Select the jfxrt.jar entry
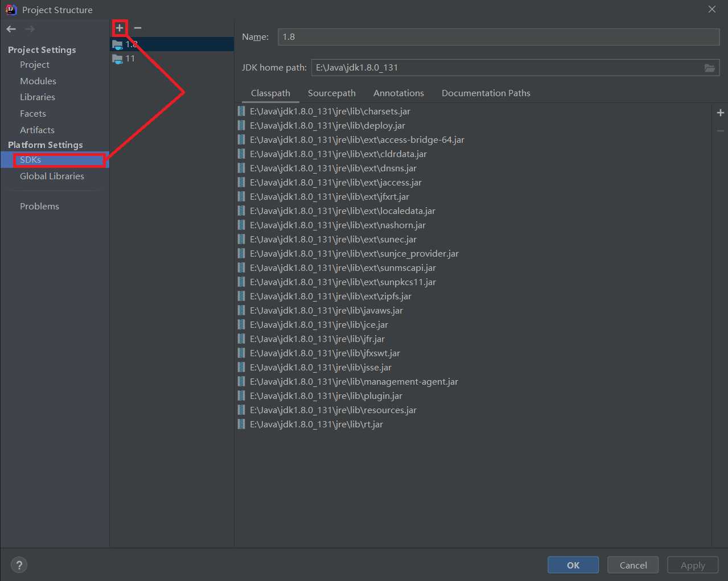The image size is (728, 581). click(473, 197)
